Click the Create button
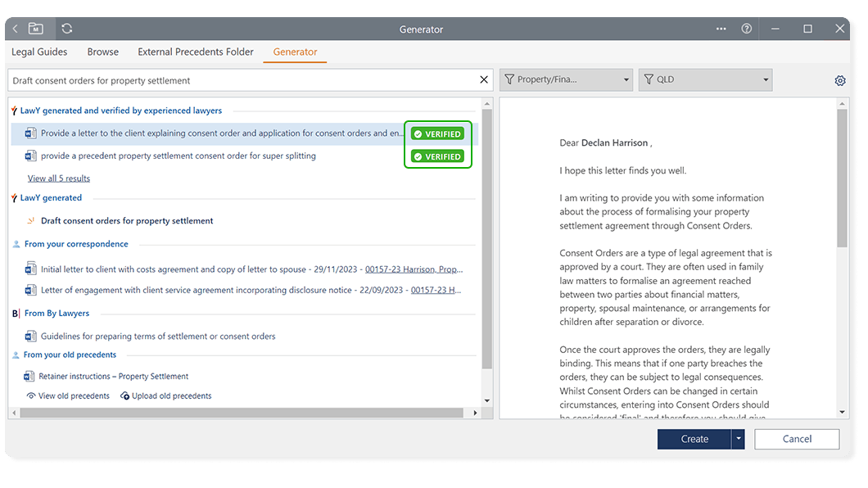The image size is (868, 488). 694,440
